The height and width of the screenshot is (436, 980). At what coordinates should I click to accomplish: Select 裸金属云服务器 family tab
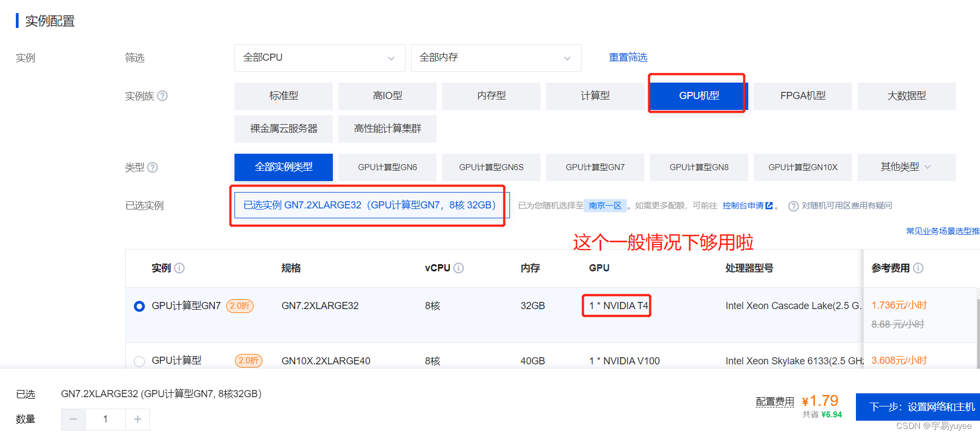point(284,129)
